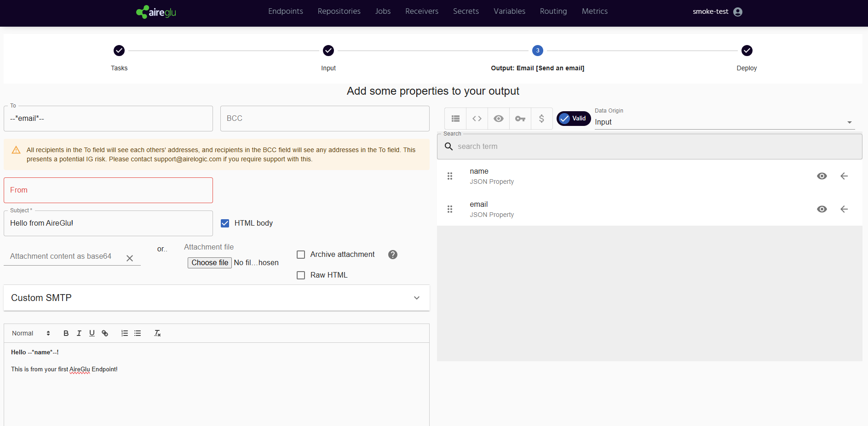Apply underline formatting in editor

point(92,333)
